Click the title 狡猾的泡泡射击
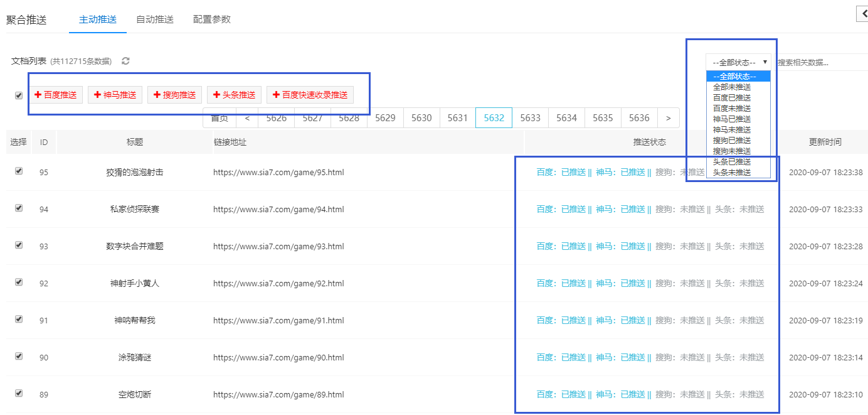868x415 pixels. 135,172
